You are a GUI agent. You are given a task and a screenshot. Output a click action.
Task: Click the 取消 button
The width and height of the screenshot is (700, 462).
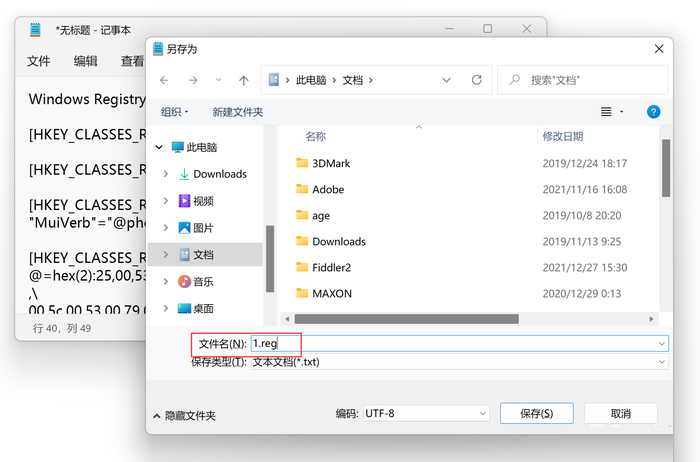(x=621, y=413)
